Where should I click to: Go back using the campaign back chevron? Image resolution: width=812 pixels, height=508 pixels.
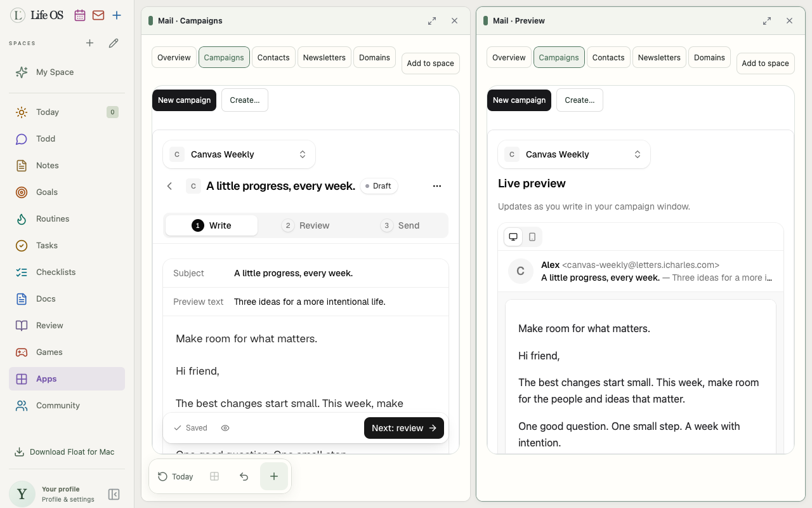tap(169, 186)
